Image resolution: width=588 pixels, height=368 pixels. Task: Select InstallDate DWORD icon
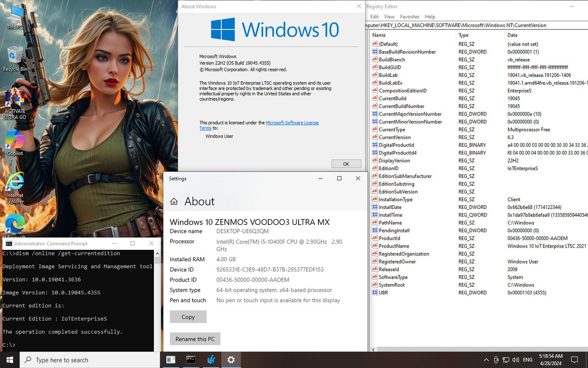374,207
